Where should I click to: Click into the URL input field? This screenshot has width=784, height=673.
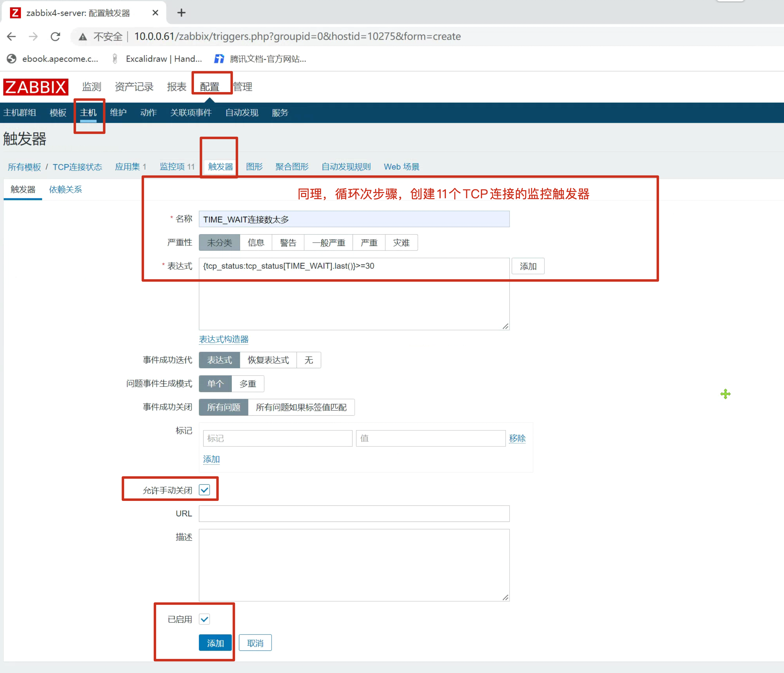(x=354, y=514)
